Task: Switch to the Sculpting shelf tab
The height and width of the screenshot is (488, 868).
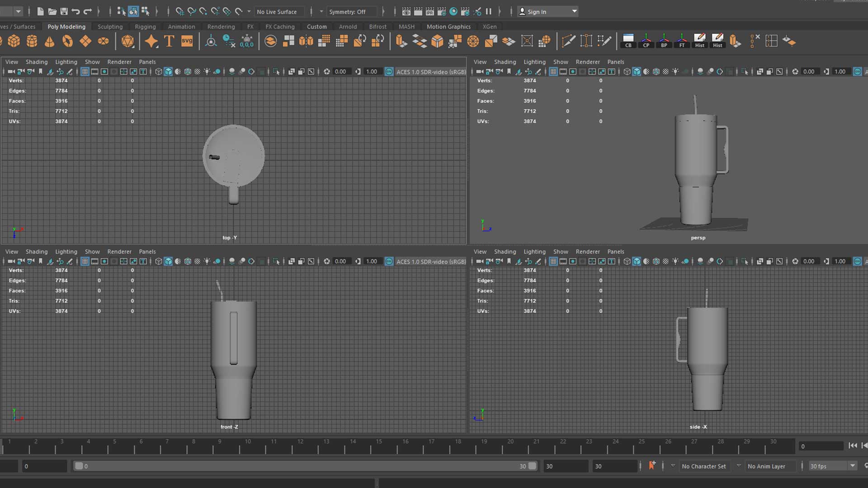Action: click(110, 27)
